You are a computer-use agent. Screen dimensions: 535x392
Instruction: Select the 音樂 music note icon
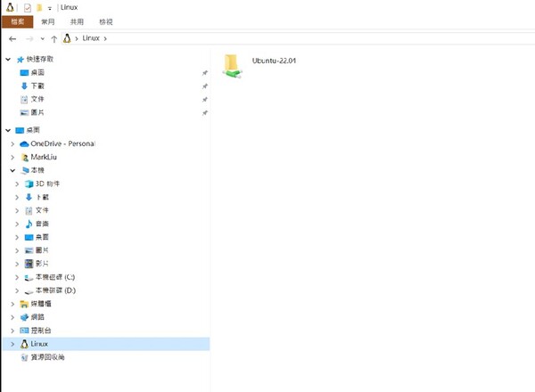[x=29, y=223]
